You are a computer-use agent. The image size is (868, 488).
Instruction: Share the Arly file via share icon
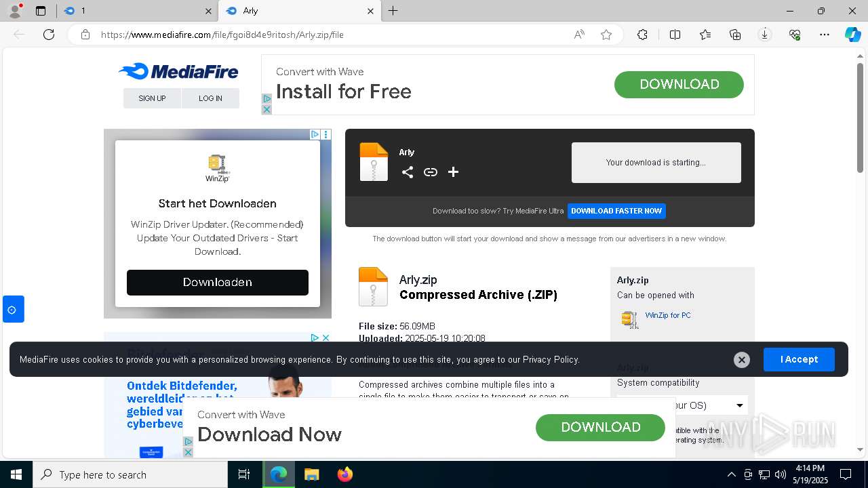[407, 172]
